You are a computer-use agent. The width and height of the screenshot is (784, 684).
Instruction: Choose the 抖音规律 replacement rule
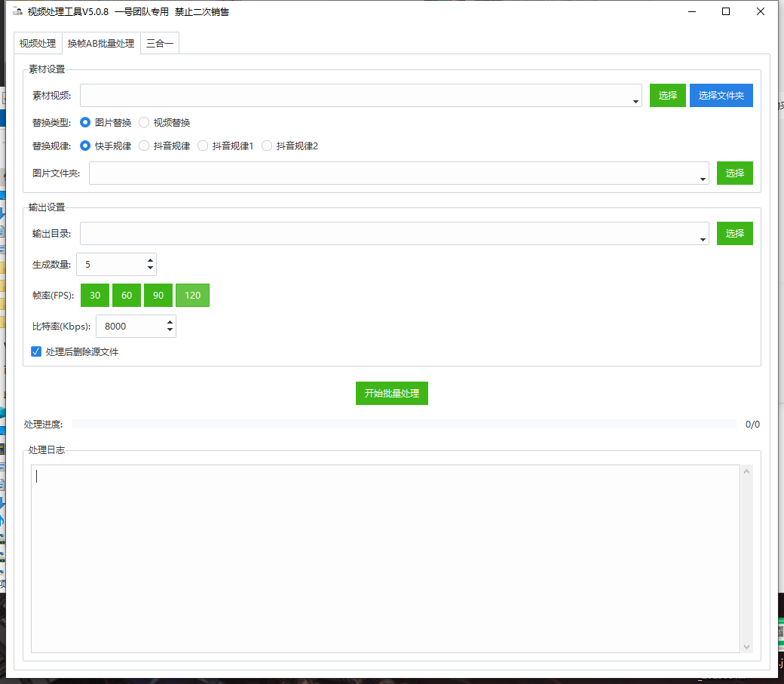[x=145, y=146]
